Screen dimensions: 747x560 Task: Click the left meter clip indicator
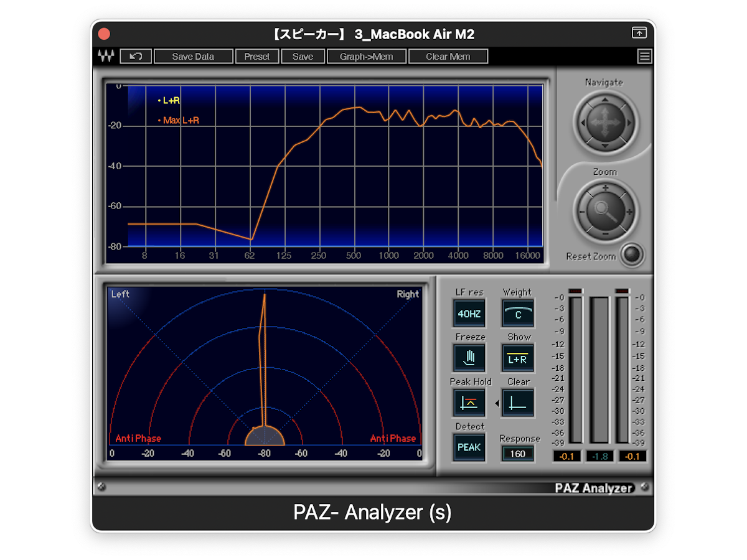coord(575,291)
